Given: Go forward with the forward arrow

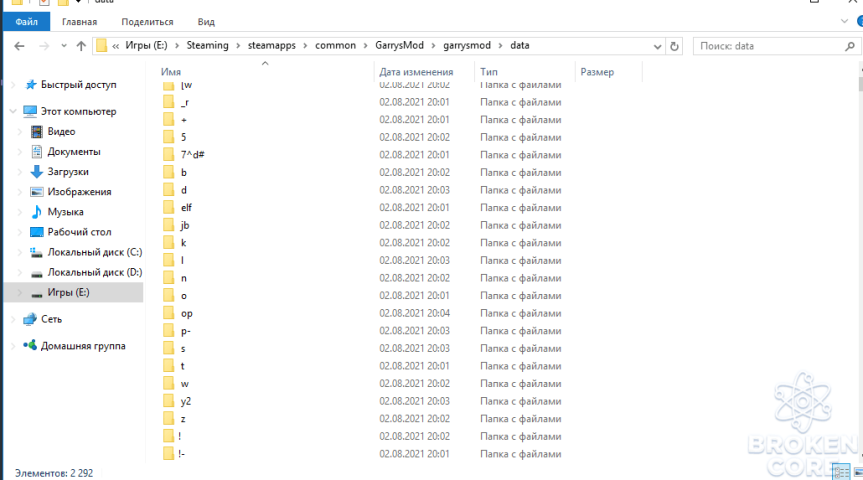Looking at the screenshot, I should [44, 46].
